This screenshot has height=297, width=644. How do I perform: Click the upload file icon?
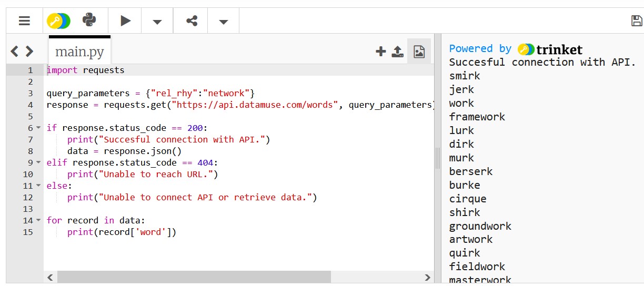[x=398, y=52]
